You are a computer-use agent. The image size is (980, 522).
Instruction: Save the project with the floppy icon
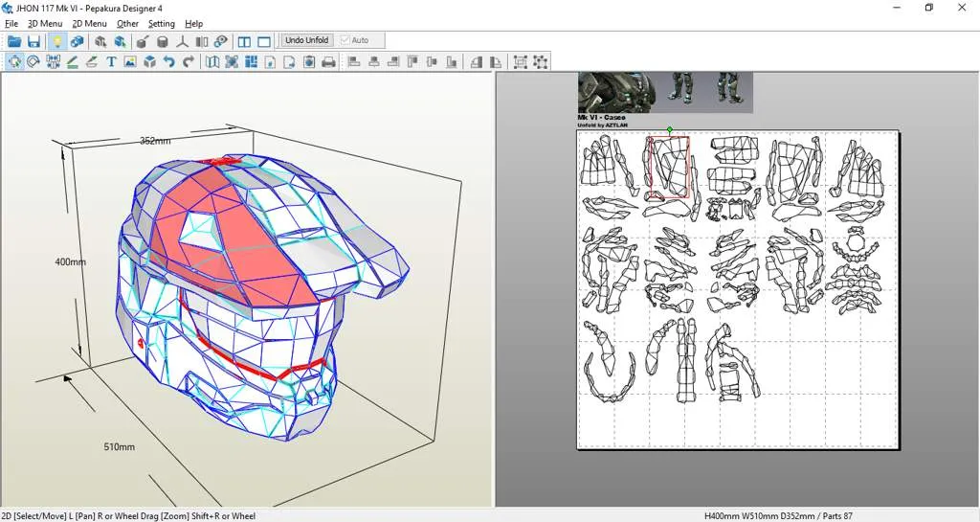(33, 41)
